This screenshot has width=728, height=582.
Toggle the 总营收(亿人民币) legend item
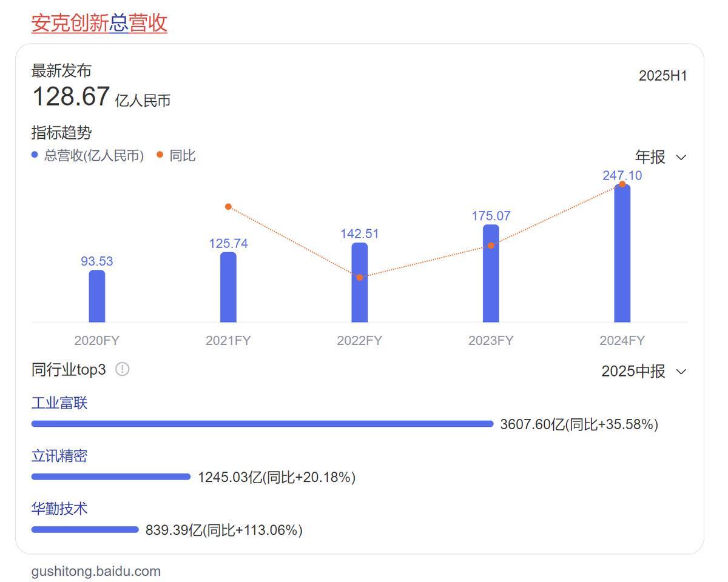click(x=88, y=155)
